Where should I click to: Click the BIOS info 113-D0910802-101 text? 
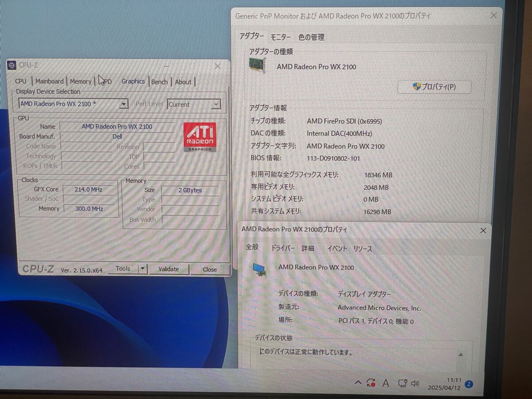(333, 158)
